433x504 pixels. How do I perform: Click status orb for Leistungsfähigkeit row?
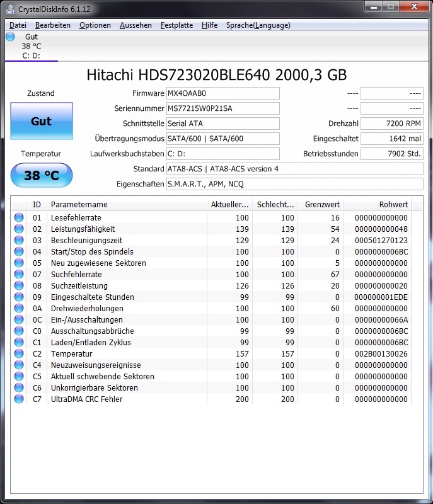19,229
